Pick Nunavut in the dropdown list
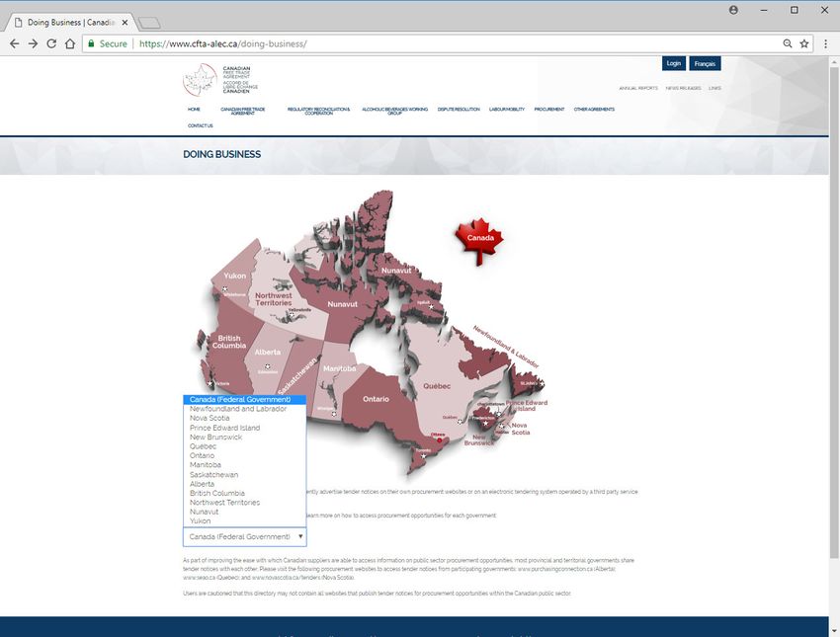The height and width of the screenshot is (637, 840). (x=245, y=512)
